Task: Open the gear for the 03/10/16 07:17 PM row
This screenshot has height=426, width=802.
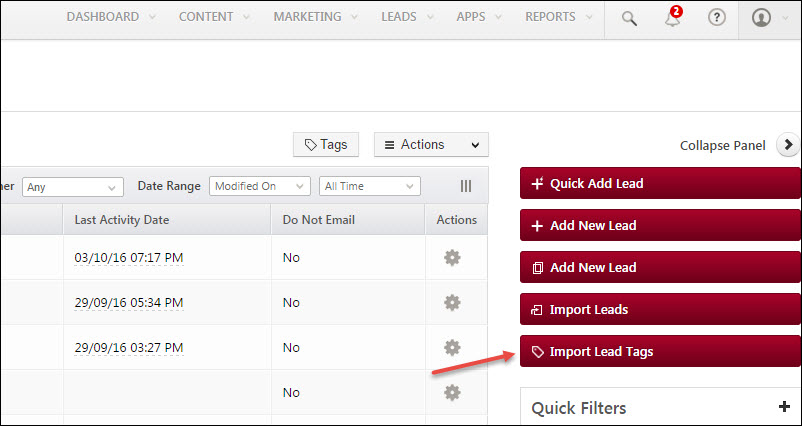Action: [x=452, y=258]
